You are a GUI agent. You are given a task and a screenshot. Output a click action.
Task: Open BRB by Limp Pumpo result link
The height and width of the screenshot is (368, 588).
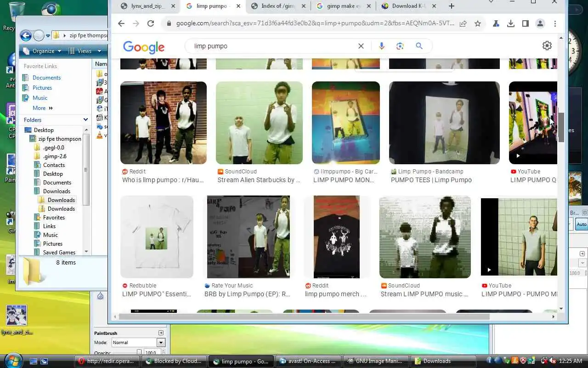click(x=248, y=294)
